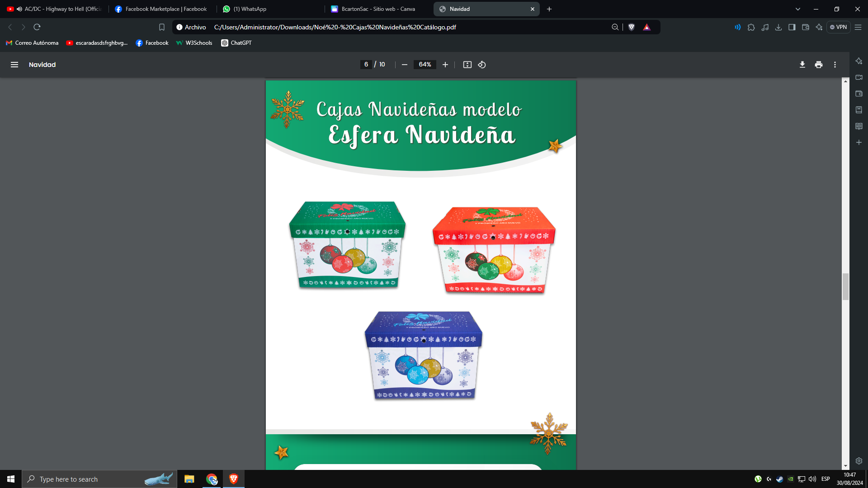Bookmark this page in address bar

pos(162,27)
